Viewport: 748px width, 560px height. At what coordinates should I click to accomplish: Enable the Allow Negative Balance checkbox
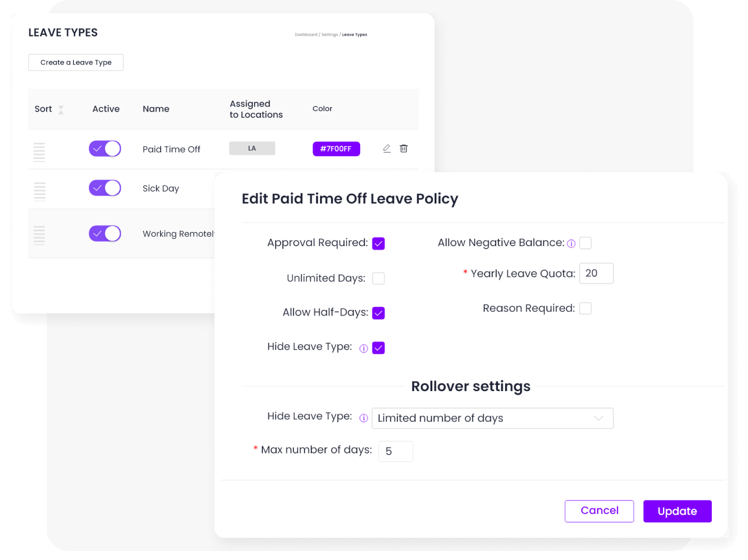pos(585,243)
